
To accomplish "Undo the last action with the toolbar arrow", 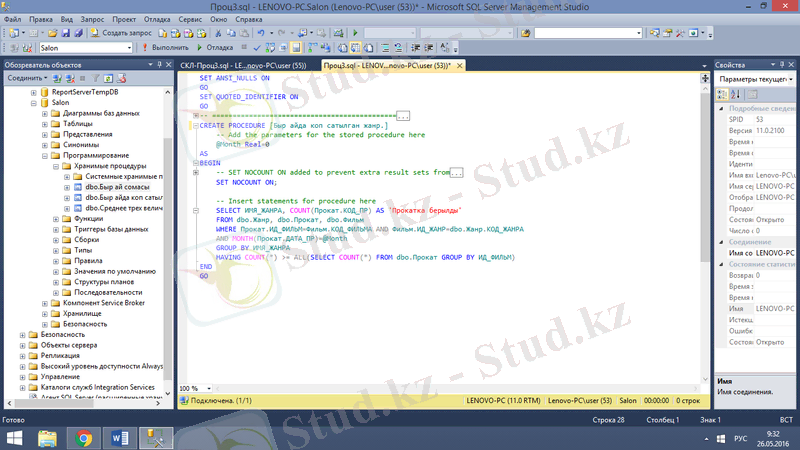I will 261,33.
